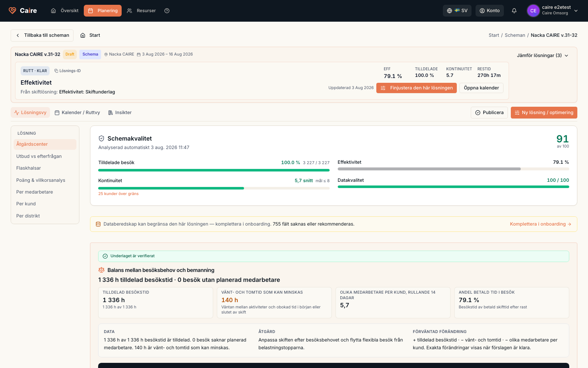Open the Insikter tab

120,113
